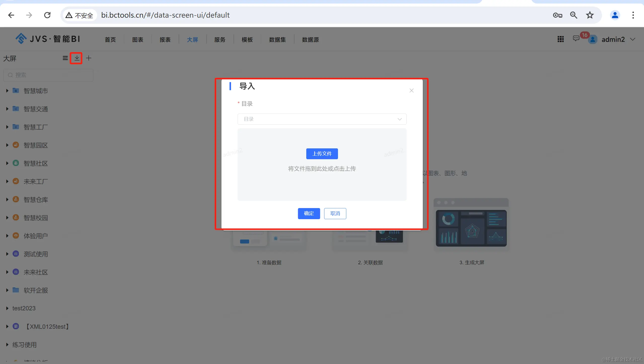Expand the test2023 tree node

tap(7, 308)
